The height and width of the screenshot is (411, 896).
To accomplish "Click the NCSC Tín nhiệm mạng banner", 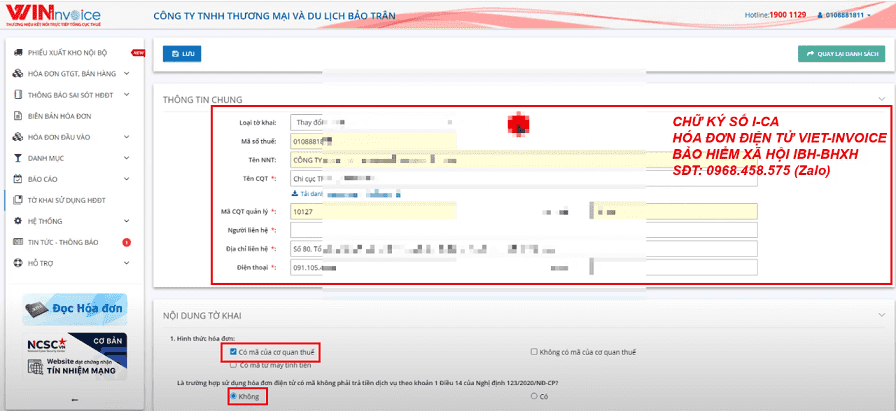I will click(75, 356).
